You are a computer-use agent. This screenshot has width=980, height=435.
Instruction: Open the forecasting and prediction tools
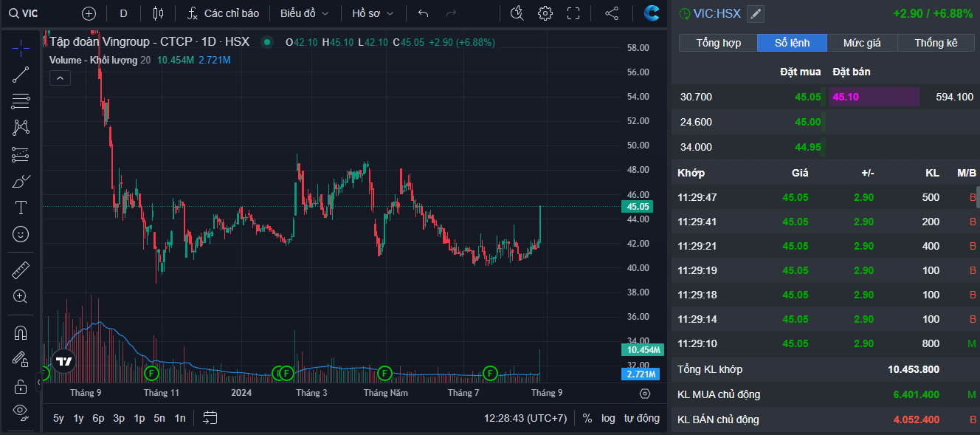tap(21, 154)
